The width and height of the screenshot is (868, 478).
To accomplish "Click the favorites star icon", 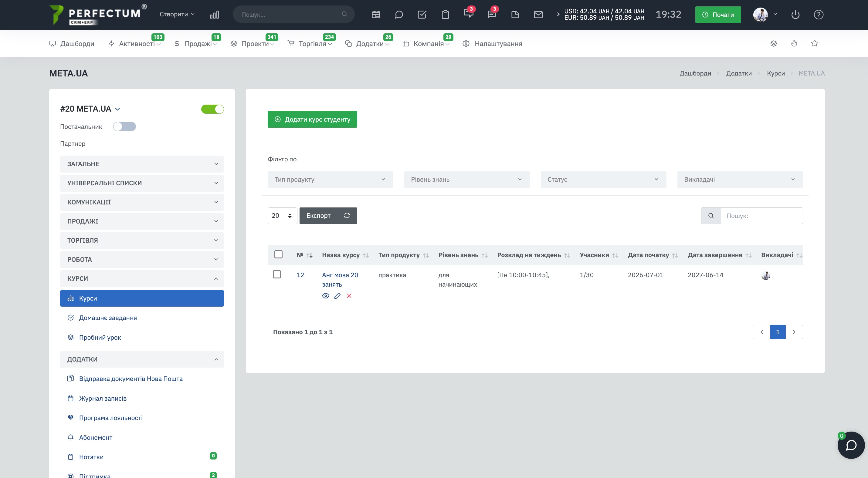I will (x=814, y=43).
